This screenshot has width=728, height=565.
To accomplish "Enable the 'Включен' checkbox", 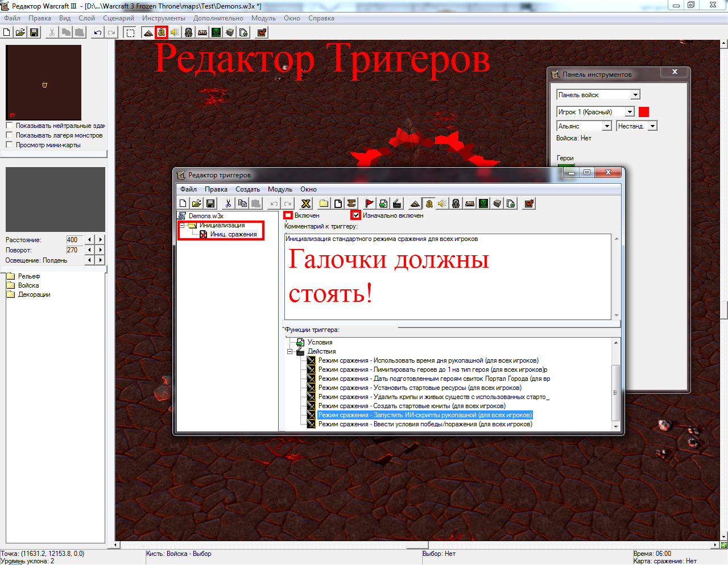I will (288, 215).
